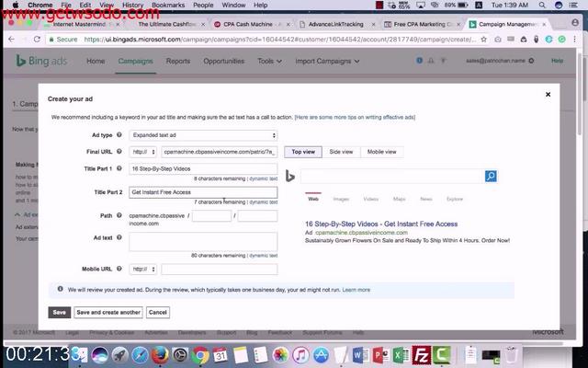Go to Bing Ads Home
Image resolution: width=588 pixels, height=368 pixels.
coord(96,61)
